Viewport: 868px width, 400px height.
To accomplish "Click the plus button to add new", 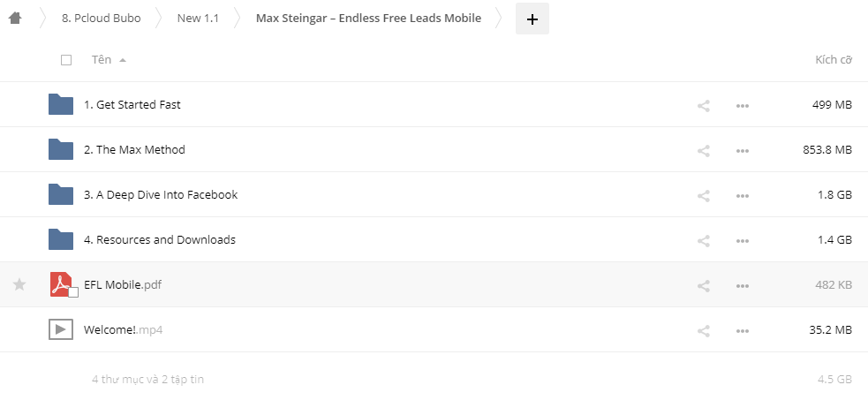I will tap(532, 19).
